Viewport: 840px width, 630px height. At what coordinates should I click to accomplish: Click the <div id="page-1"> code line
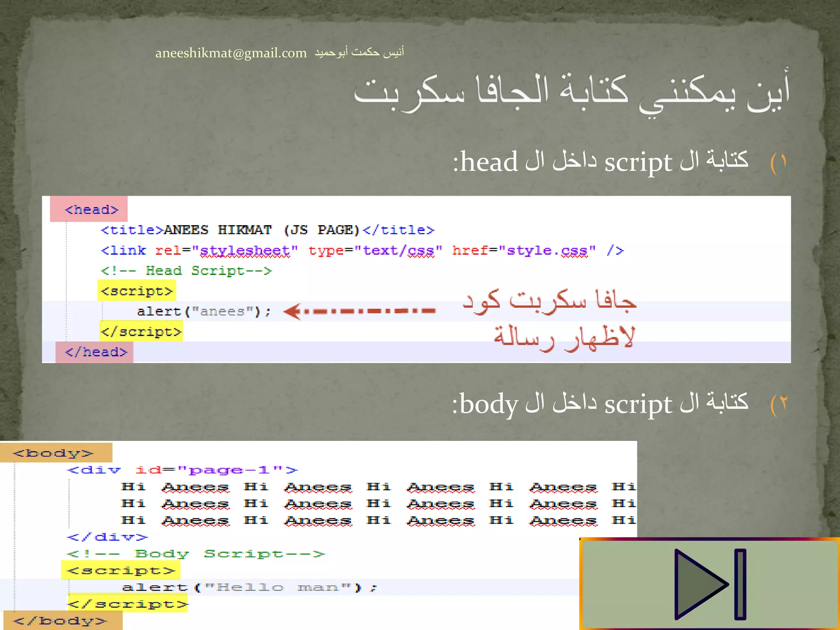[x=183, y=470]
